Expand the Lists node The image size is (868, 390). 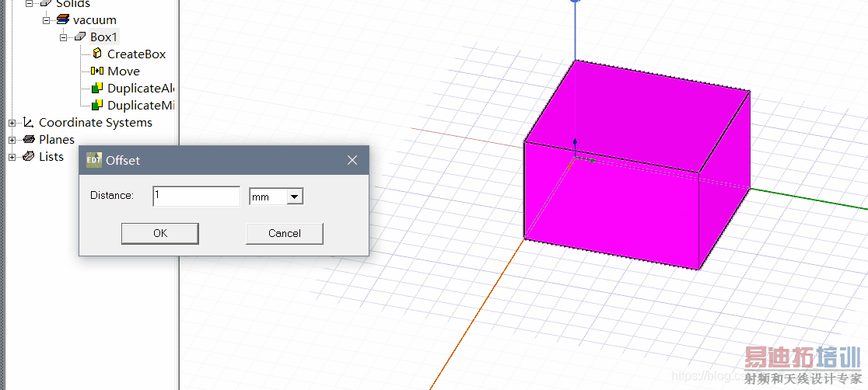(x=12, y=157)
